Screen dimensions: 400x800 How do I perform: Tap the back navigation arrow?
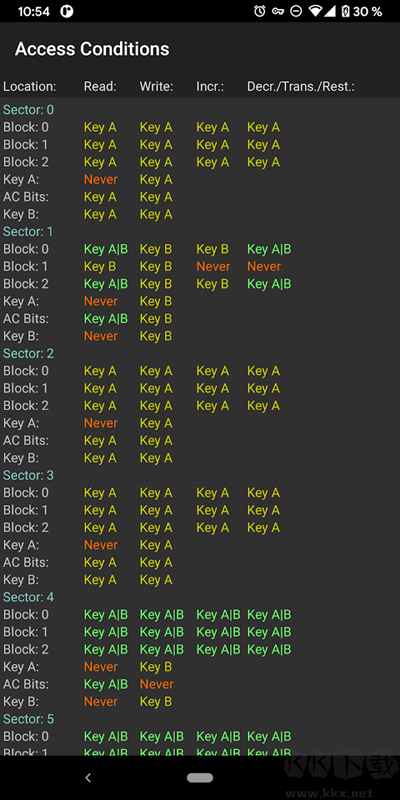(x=88, y=778)
